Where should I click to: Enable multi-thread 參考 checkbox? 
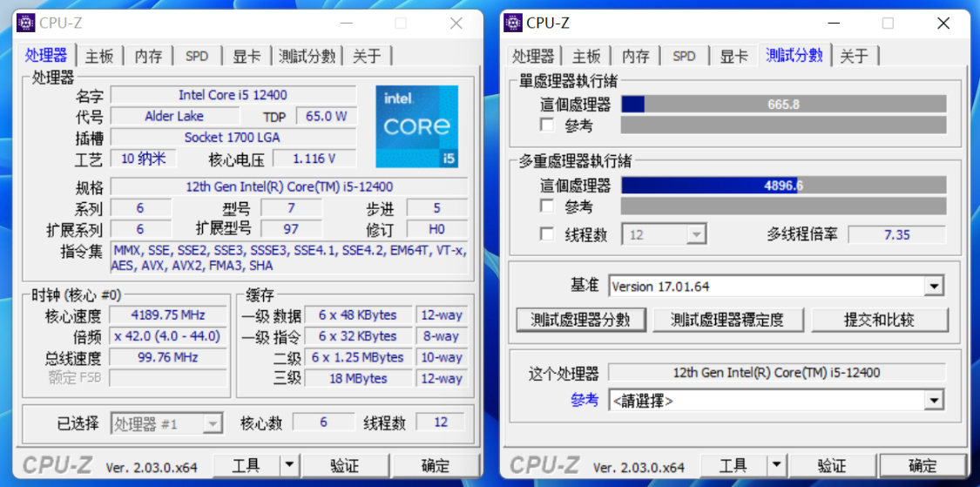[x=548, y=206]
